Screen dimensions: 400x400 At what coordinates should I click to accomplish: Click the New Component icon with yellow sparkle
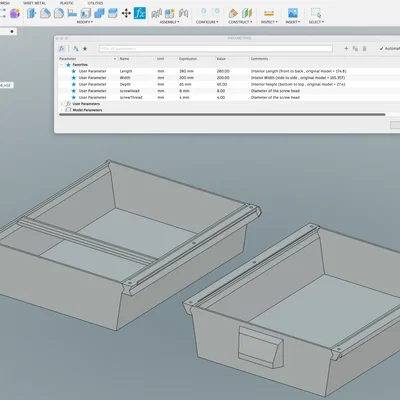[170, 13]
